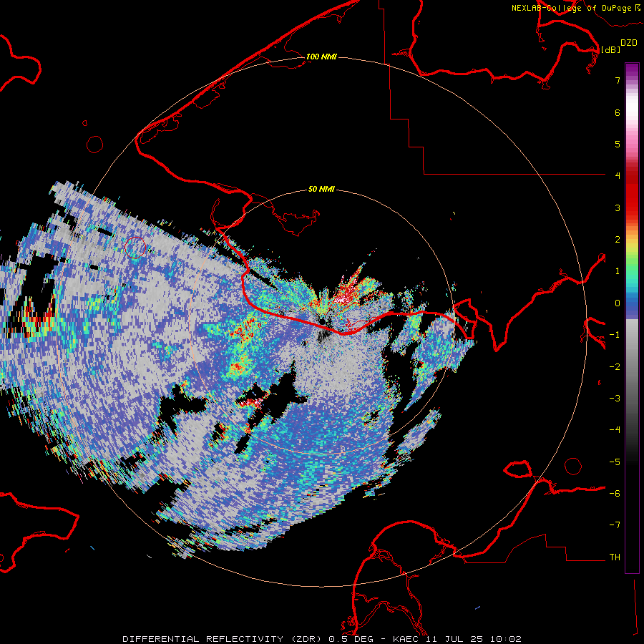Click the 10:02 timestamp in the caption
This screenshot has height=644, width=644.
507,639
